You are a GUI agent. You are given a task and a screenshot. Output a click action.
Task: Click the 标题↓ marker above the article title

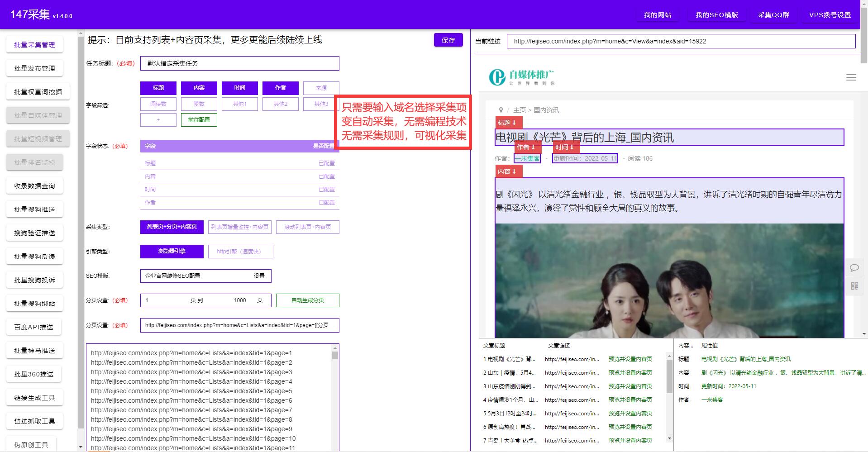click(x=508, y=122)
